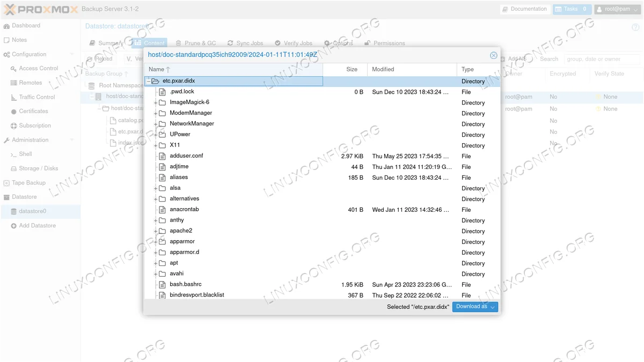The image size is (644, 362).
Task: Click the avahi folder icon
Action: (162, 274)
